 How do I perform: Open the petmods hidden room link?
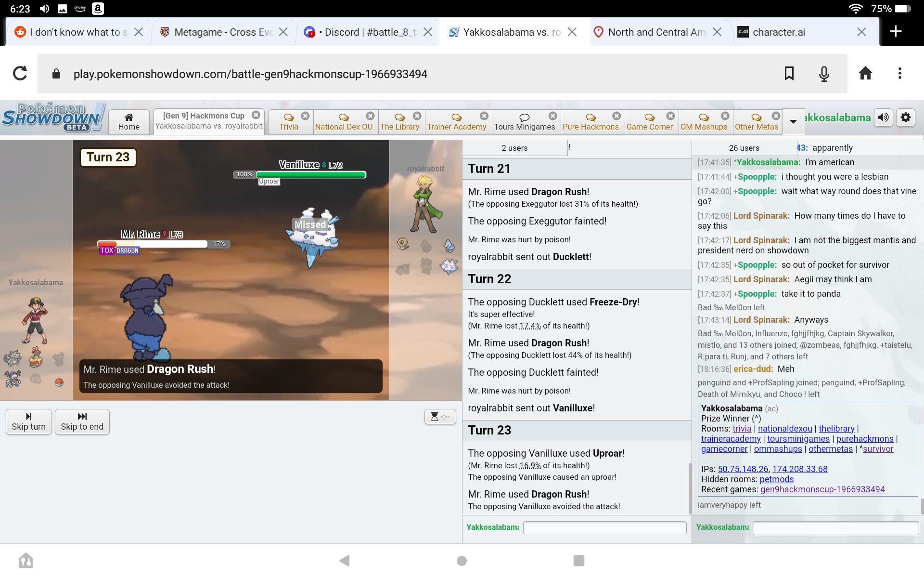(x=777, y=479)
